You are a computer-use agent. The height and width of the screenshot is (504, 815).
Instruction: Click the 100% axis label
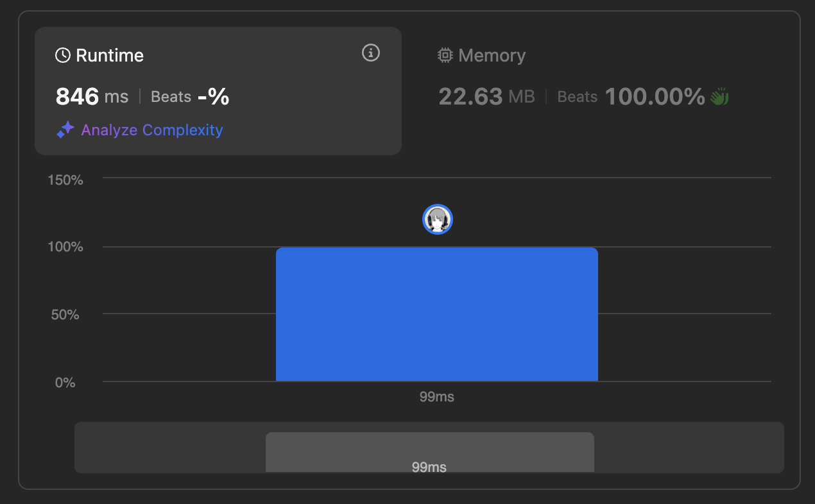[65, 247]
